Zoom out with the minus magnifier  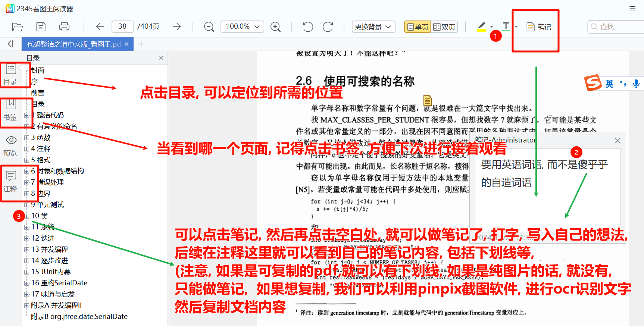(x=209, y=27)
